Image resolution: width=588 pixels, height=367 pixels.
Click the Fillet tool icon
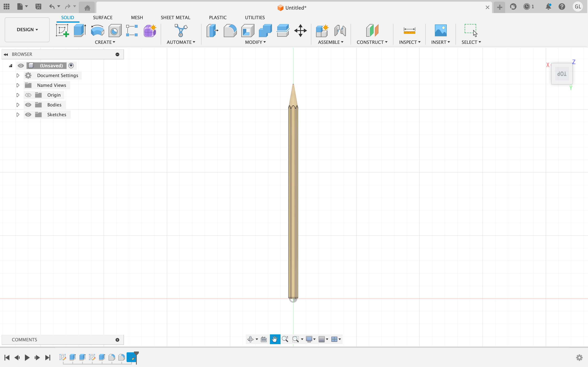230,31
